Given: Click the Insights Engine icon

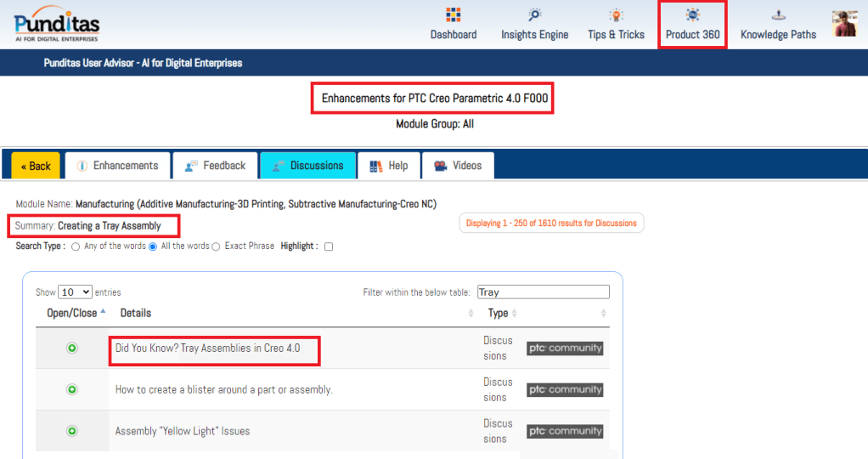Looking at the screenshot, I should coord(534,15).
